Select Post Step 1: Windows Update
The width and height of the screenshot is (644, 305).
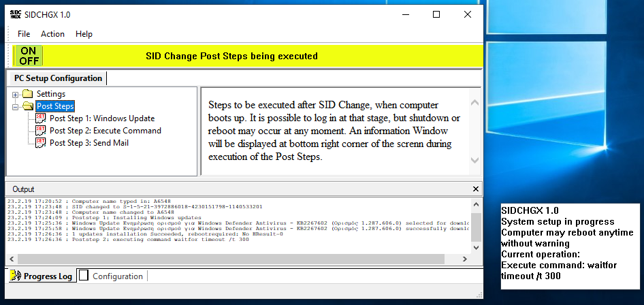(x=102, y=118)
